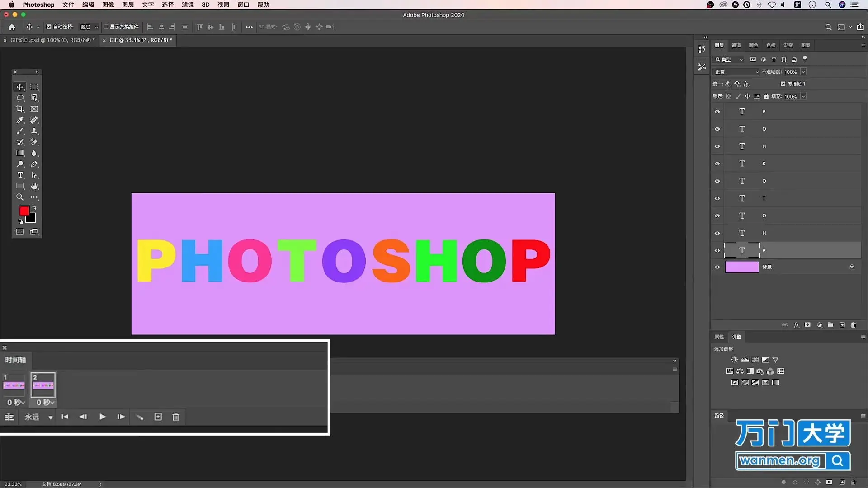Play the frame animation

click(x=102, y=417)
